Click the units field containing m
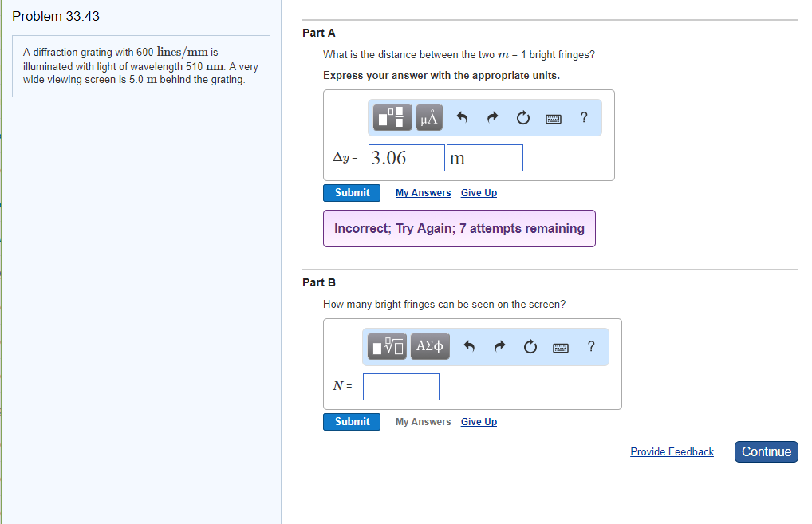Screen dimensions: 812x524 click(x=484, y=158)
